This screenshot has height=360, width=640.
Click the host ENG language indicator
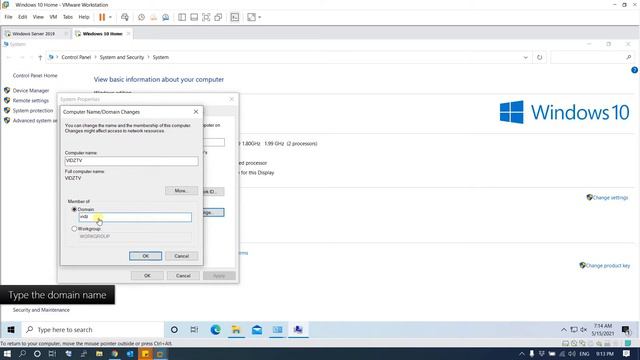point(584,354)
